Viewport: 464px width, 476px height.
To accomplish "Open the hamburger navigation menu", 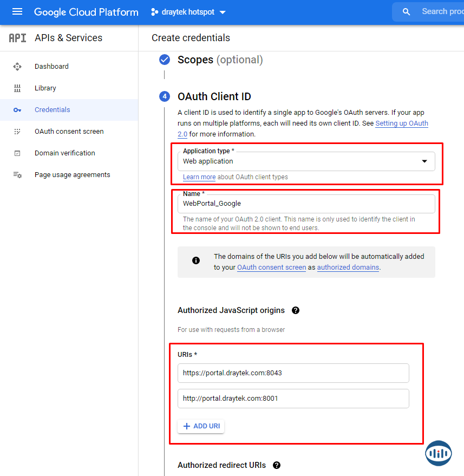I will (x=17, y=12).
